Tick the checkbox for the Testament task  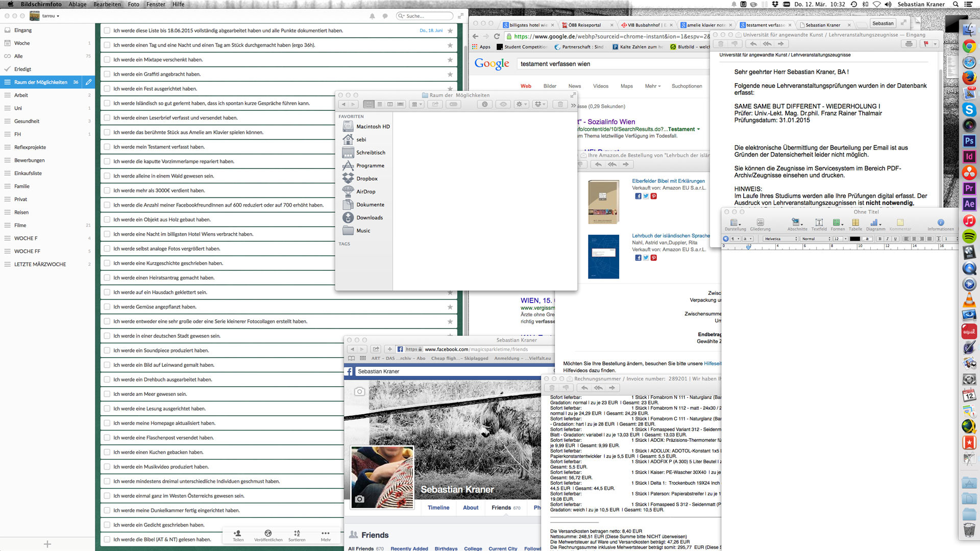pyautogui.click(x=107, y=147)
